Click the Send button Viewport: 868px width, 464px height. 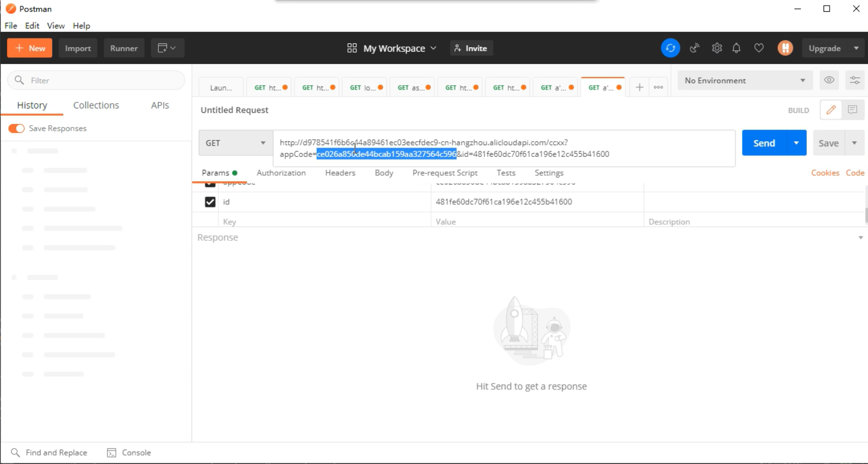pyautogui.click(x=764, y=143)
